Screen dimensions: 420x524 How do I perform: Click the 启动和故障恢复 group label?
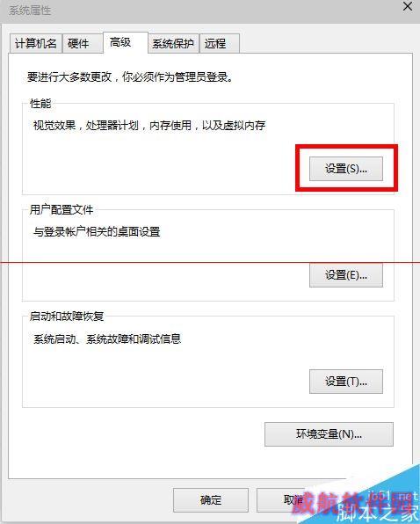[67, 316]
